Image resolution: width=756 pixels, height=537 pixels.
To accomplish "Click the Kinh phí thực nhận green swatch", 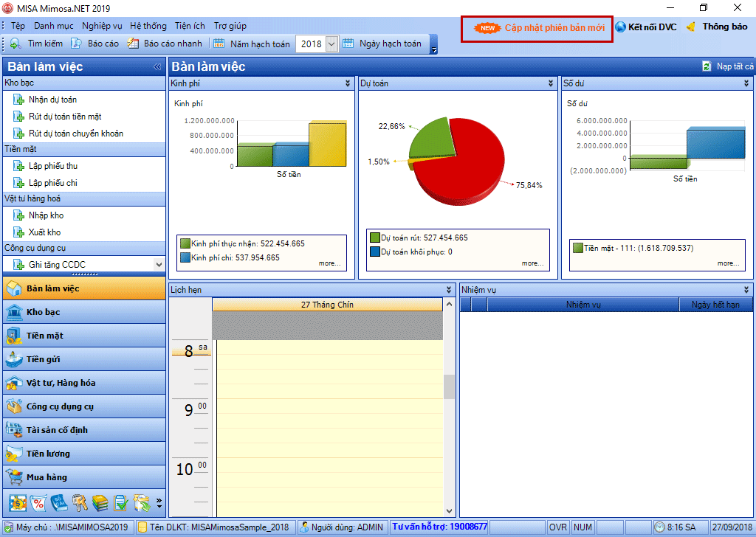I will pyautogui.click(x=185, y=243).
